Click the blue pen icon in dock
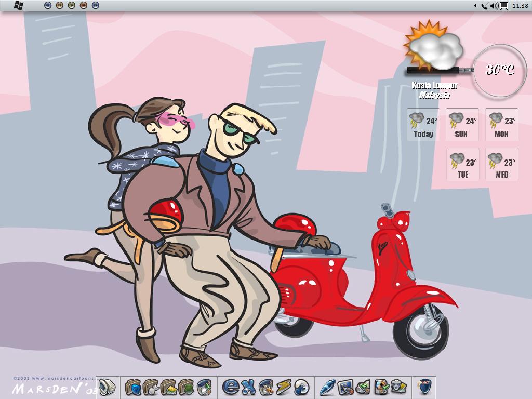Screen dimensions: 532x399 pos(327,387)
